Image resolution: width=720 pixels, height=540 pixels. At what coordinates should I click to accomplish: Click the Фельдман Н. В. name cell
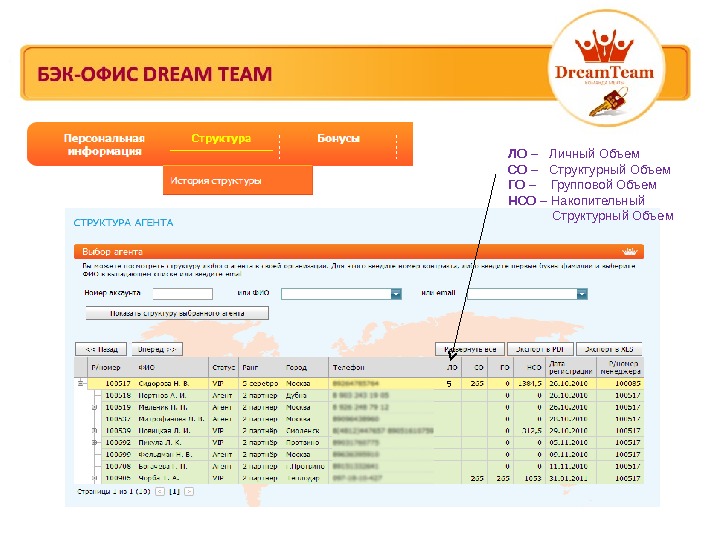165,455
